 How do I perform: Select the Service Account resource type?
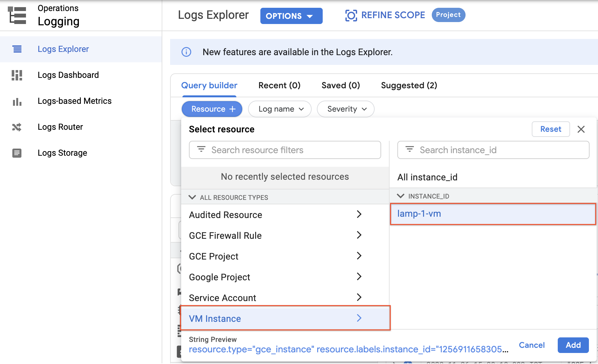(285, 297)
